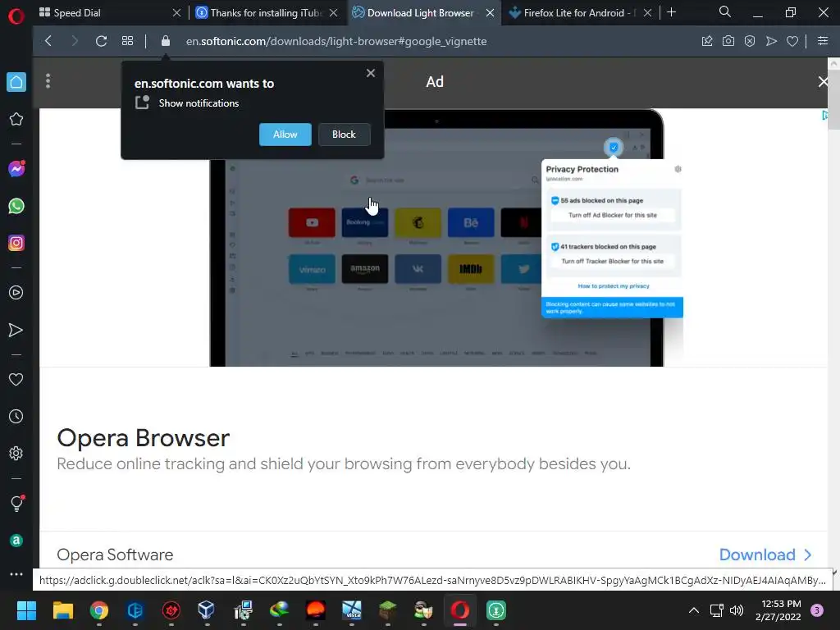Go to Home in Opera sidebar
Viewport: 840px width, 630px height.
tap(16, 82)
